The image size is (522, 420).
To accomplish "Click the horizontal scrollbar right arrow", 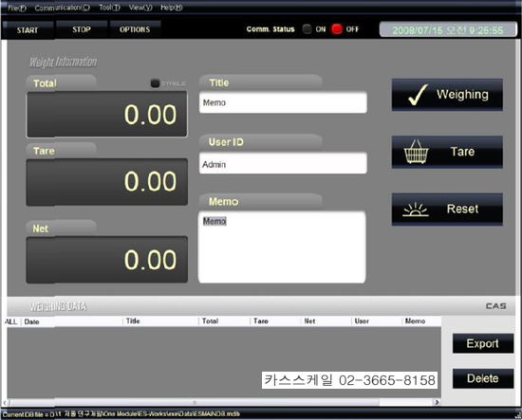I will [x=437, y=402].
